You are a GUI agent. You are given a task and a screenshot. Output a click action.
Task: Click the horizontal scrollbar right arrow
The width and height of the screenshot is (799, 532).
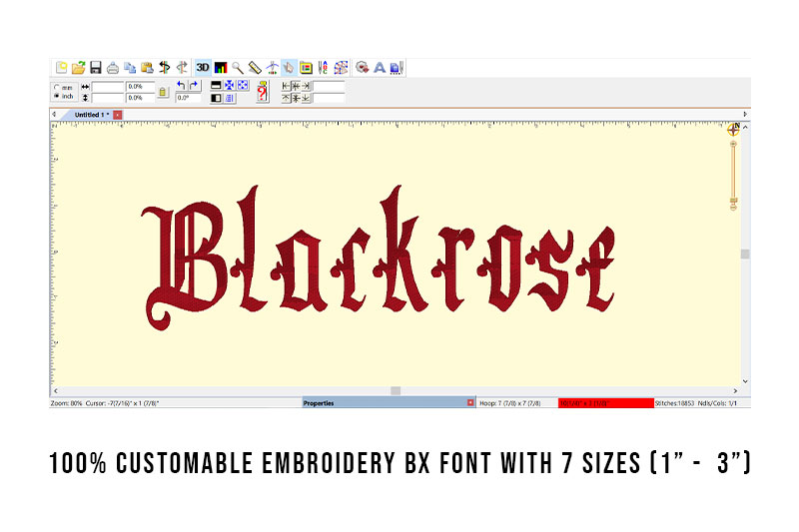click(x=735, y=391)
